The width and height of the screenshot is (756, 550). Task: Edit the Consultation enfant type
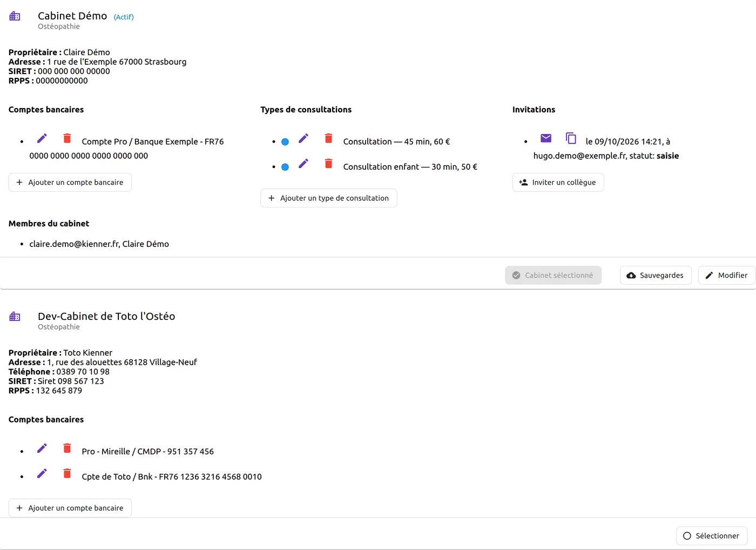303,163
